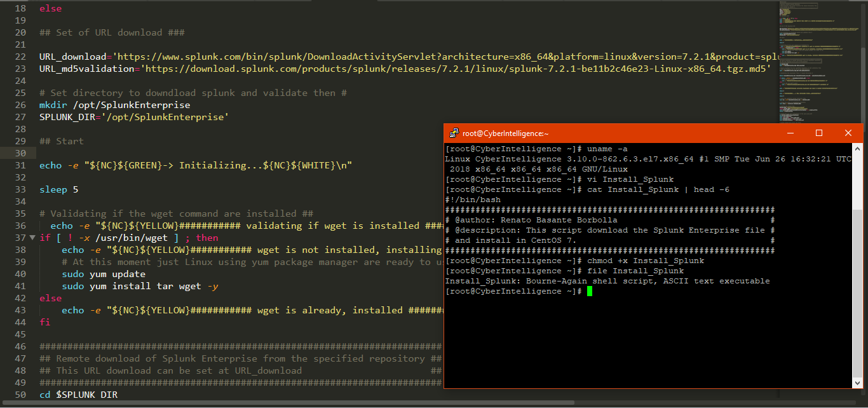Collapse the code fold arrow at line 37
This screenshot has width=868, height=408.
click(32, 238)
